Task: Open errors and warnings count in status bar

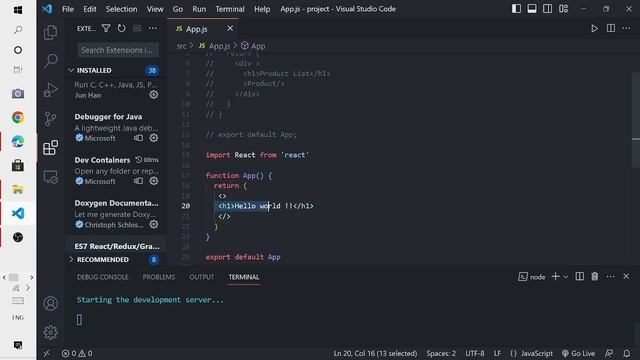Action: (77, 353)
